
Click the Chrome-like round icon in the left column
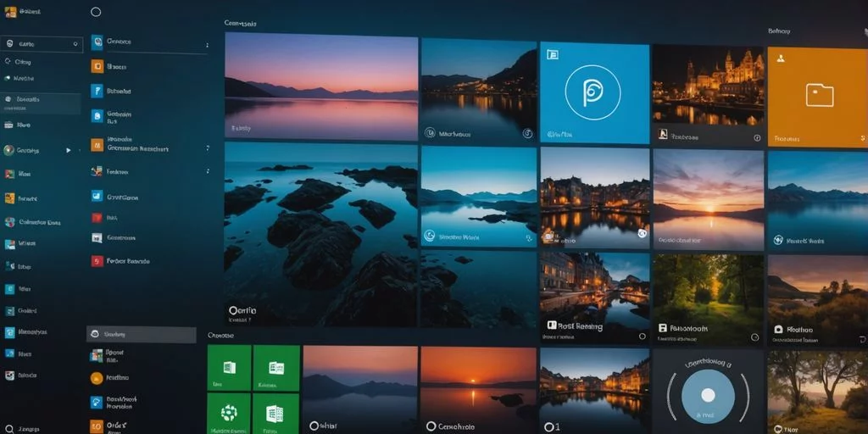[8, 150]
